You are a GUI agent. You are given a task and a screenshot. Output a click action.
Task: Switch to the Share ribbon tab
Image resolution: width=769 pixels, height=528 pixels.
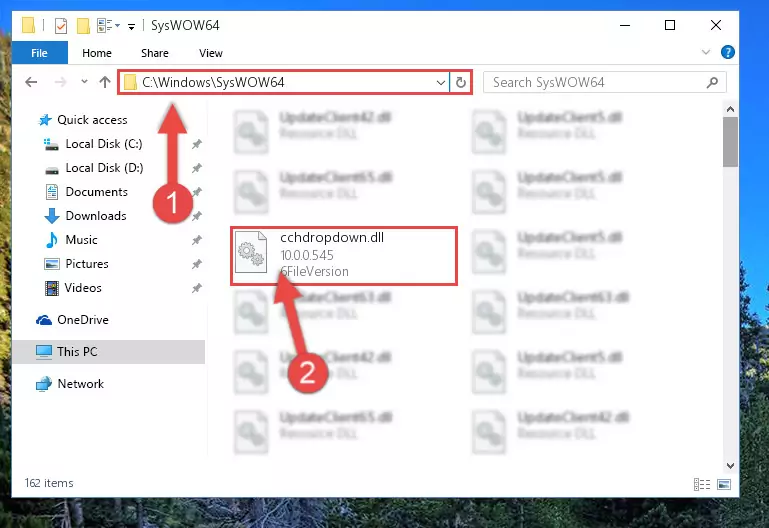click(x=154, y=53)
